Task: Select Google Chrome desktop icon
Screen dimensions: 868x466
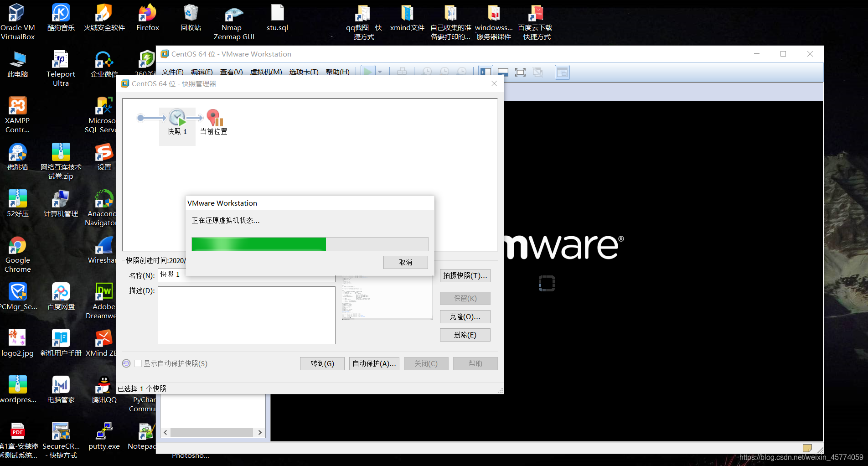Action: [x=17, y=255]
